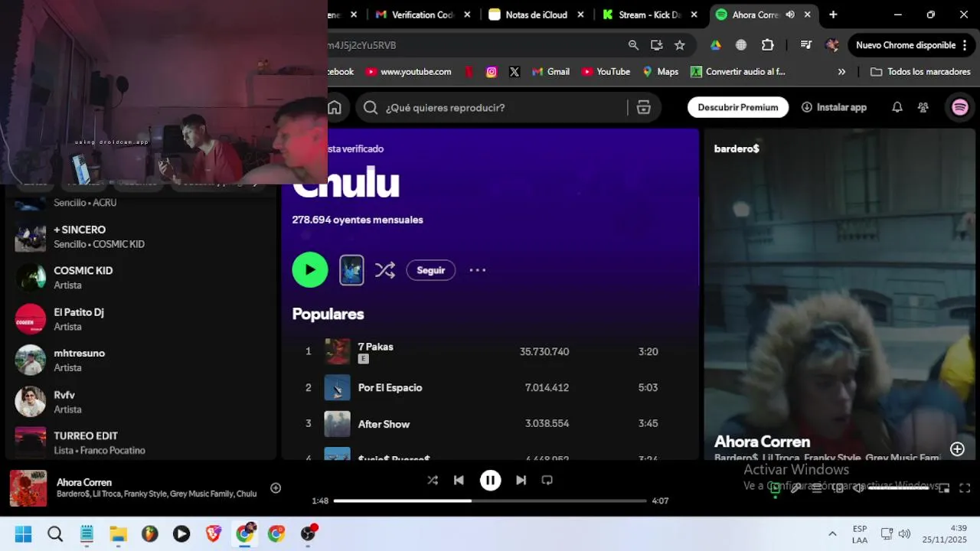Expand system tray hidden icons
Screen dimensions: 980x551
coord(832,533)
